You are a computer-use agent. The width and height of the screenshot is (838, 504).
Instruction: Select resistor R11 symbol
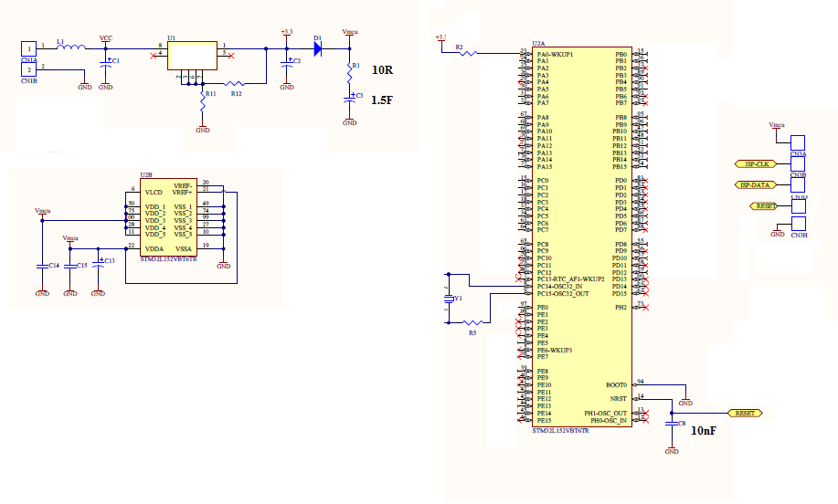tap(203, 100)
